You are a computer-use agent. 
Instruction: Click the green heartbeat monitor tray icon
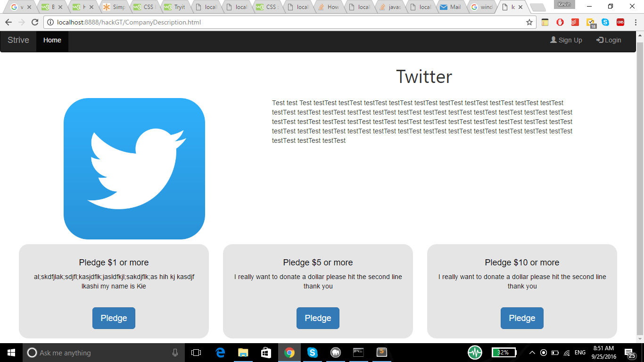pyautogui.click(x=475, y=353)
